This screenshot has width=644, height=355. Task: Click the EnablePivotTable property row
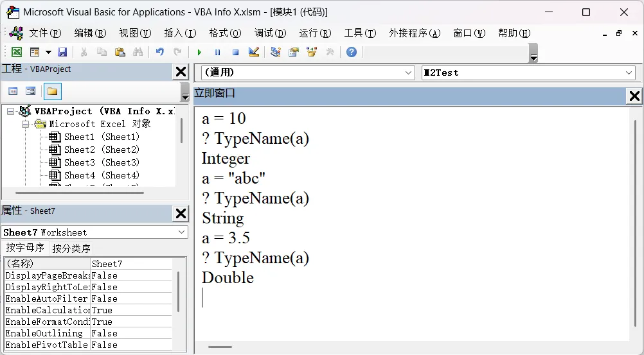(x=88, y=345)
